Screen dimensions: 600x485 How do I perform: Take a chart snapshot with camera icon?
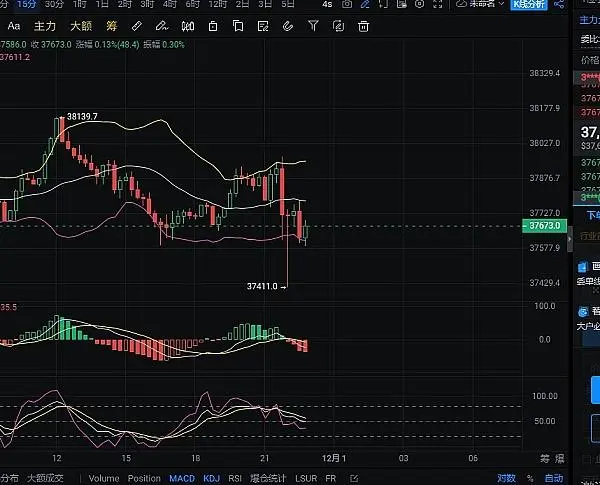[347, 4]
